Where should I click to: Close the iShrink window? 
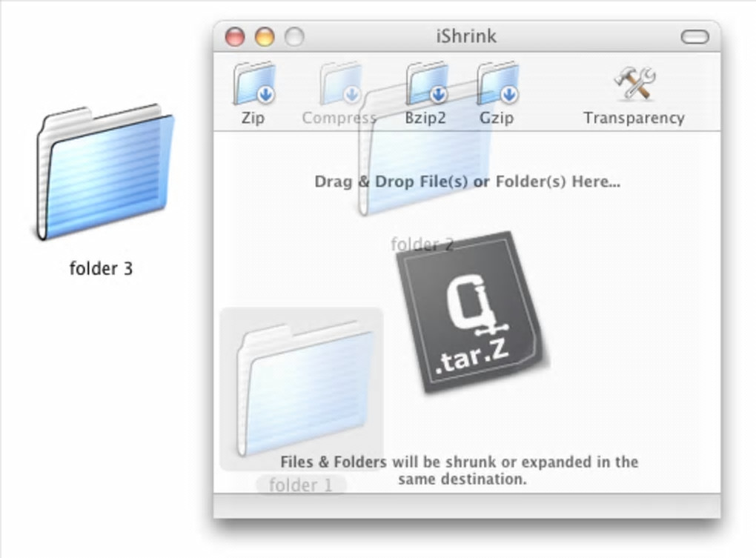pyautogui.click(x=235, y=36)
